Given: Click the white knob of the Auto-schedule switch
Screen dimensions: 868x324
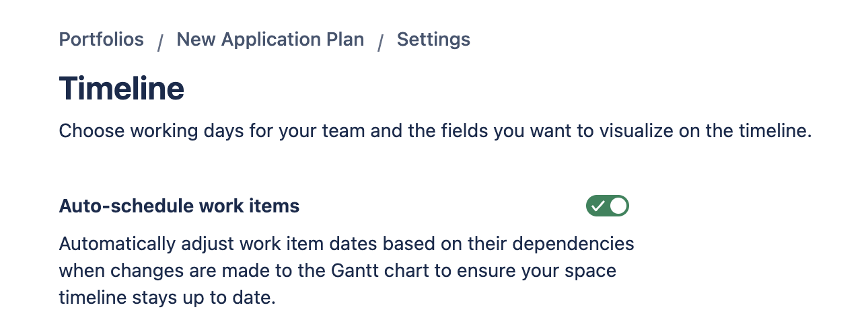Looking at the screenshot, I should coord(618,206).
